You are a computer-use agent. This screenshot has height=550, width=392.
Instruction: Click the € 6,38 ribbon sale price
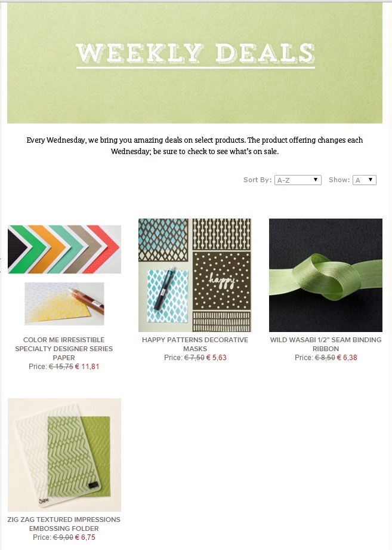tap(347, 358)
